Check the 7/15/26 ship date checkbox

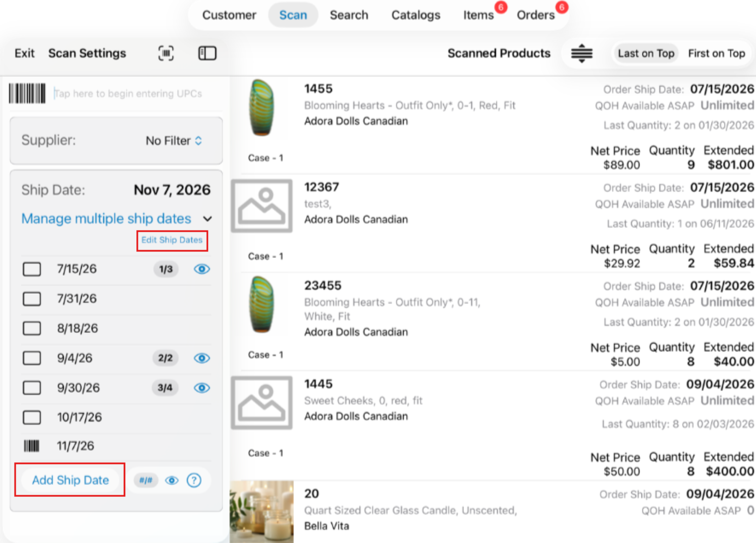(32, 269)
